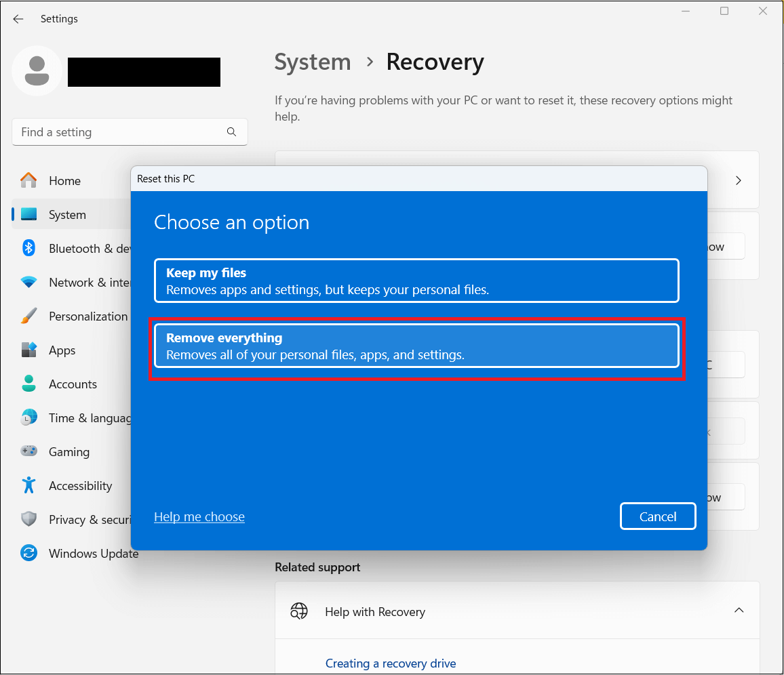Click the Windows Update refresh icon
Viewport: 784px width, 675px height.
pyautogui.click(x=28, y=553)
